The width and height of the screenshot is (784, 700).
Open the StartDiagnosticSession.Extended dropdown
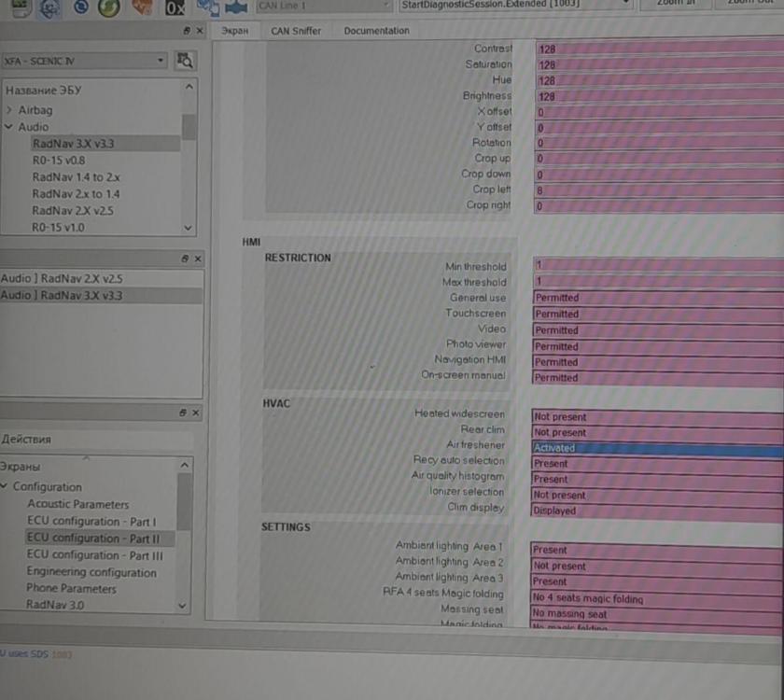coord(515,5)
